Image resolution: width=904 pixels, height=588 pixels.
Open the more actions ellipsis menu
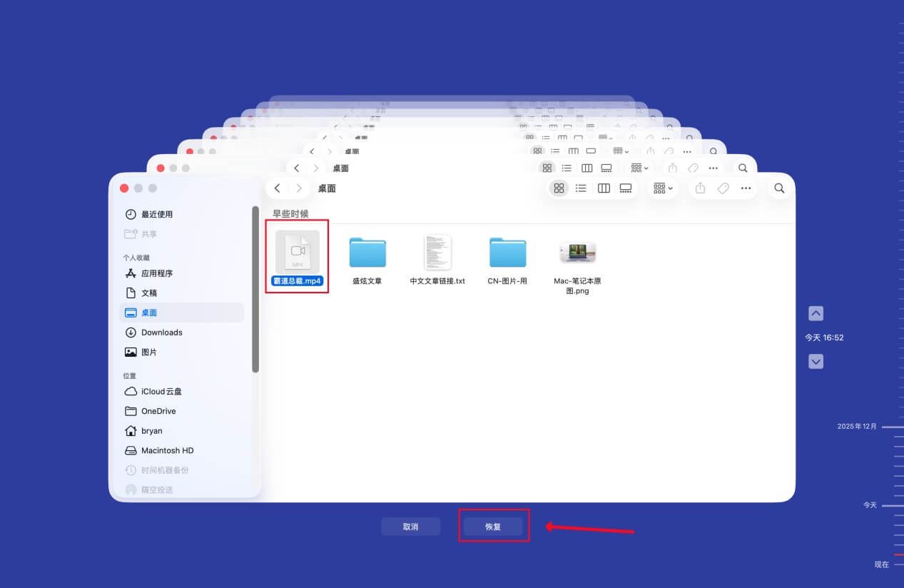point(746,188)
